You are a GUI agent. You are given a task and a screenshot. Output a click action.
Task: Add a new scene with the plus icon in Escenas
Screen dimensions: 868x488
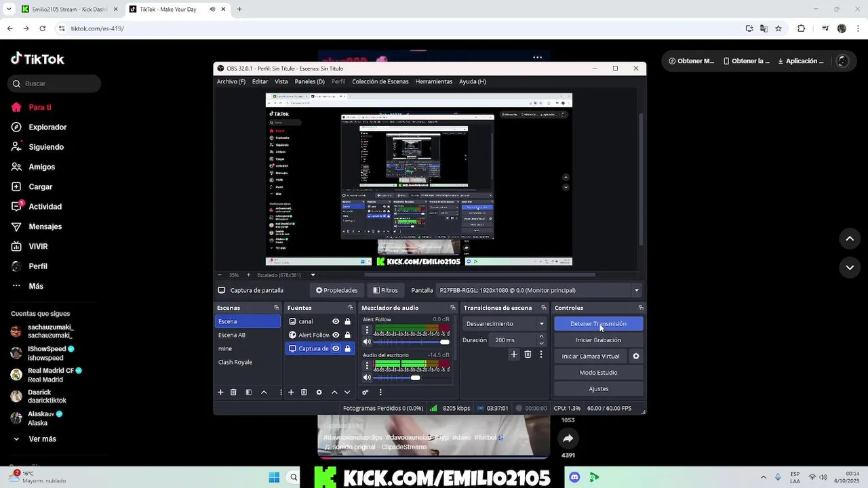[x=220, y=392]
